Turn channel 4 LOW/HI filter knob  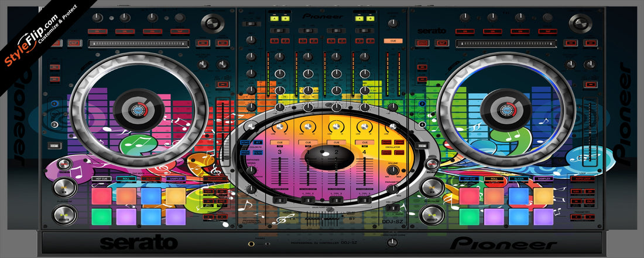click(364, 128)
